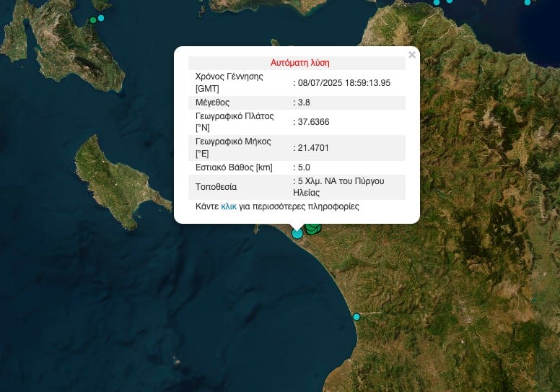Screen dimensions: 560x392
Task: Click the 'Χρόνος Γέννησης [GMT]' label
Action: (x=229, y=82)
